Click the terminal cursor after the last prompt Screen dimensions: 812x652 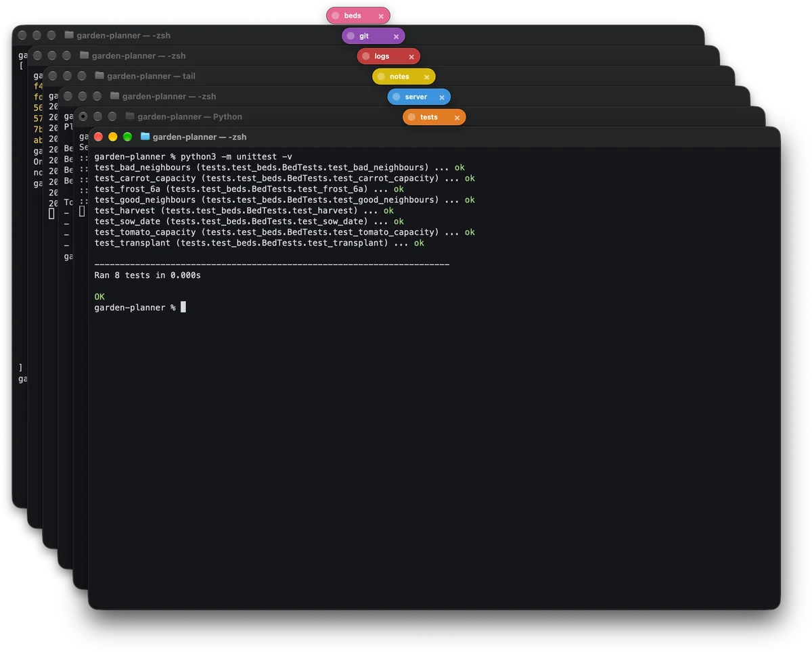coord(183,307)
